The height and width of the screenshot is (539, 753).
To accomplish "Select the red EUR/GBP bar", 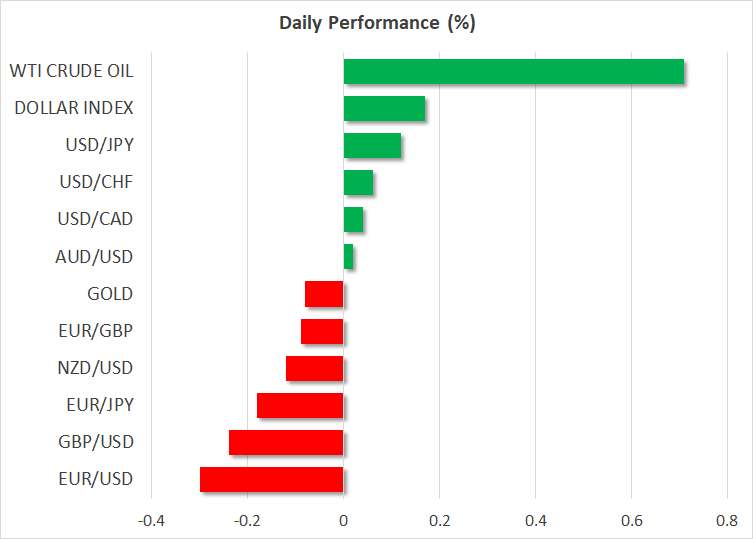I will (x=322, y=331).
